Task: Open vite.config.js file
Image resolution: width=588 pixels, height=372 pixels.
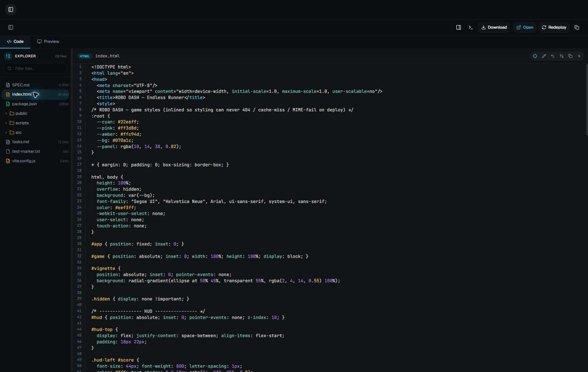Action: [x=35, y=161]
